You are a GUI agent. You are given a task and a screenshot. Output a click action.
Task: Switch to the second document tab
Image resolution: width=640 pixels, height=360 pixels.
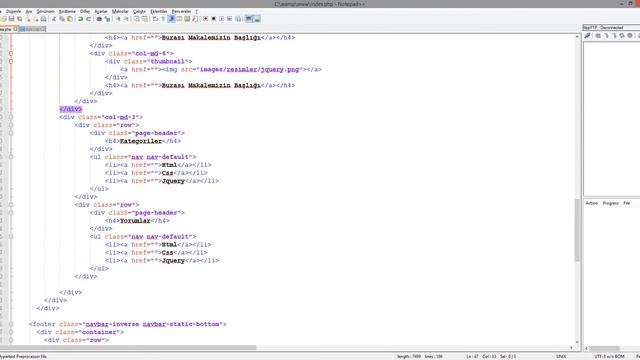tap(32, 29)
